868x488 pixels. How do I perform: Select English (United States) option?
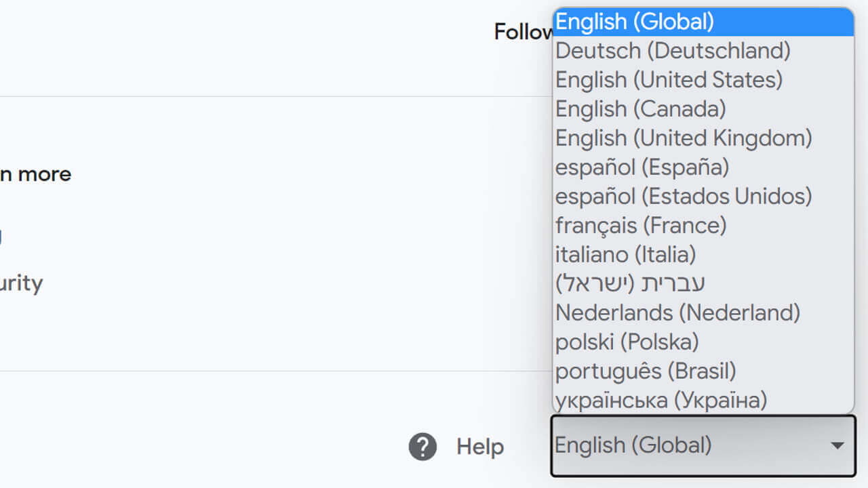coord(669,80)
